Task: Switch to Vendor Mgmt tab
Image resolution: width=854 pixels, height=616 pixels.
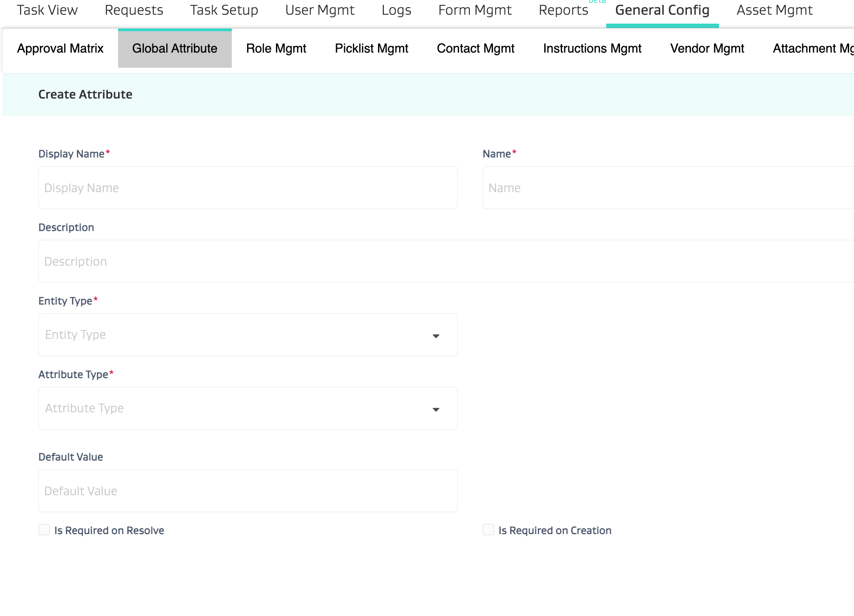Action: (707, 48)
